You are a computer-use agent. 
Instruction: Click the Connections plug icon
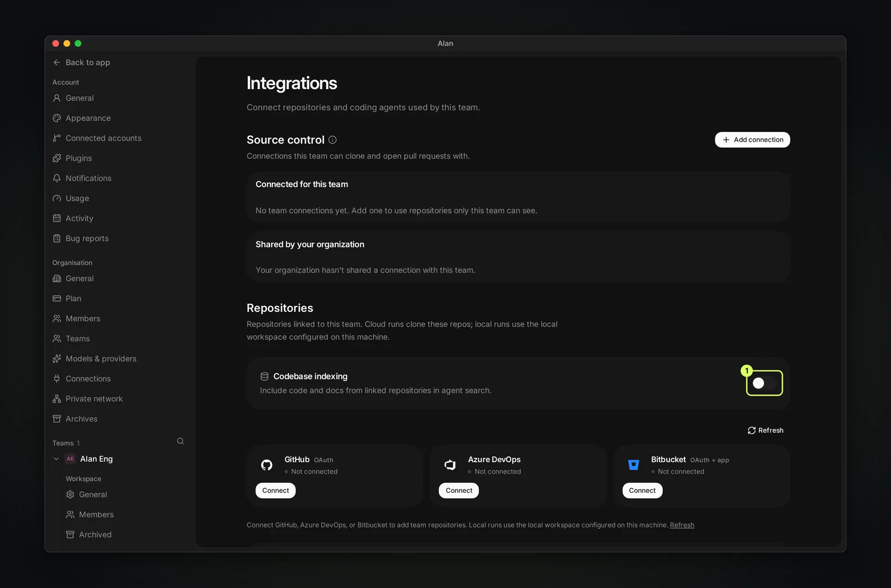point(57,379)
